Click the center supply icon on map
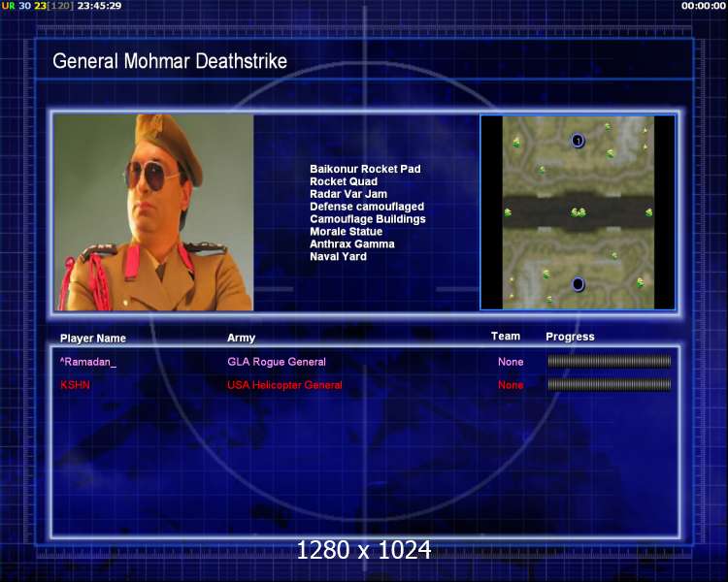Screen dimensions: 728x582 point(579,212)
